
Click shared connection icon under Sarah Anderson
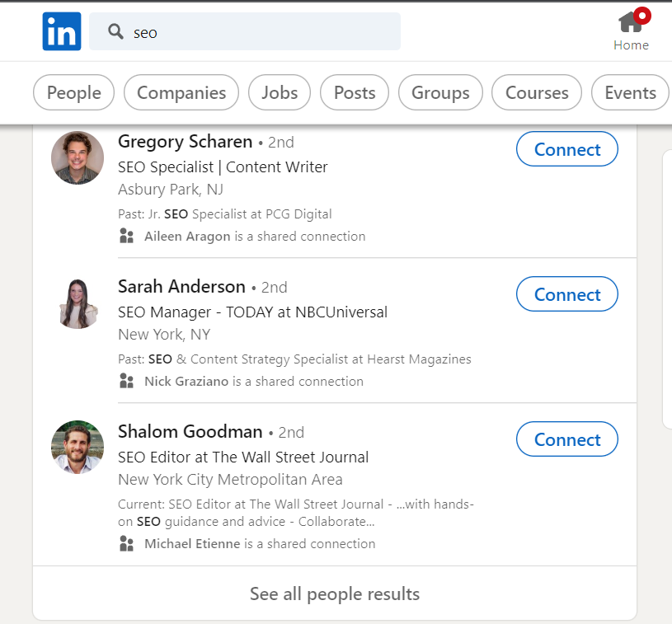126,381
